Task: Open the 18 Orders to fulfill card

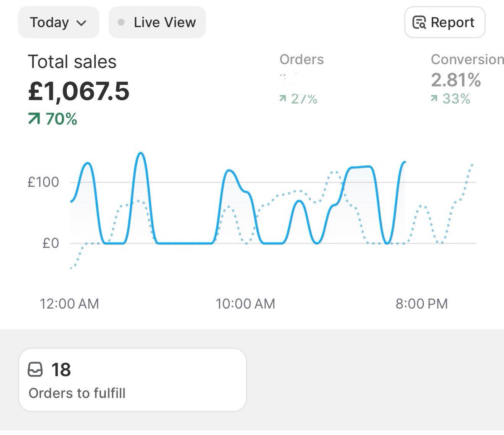Action: click(134, 378)
